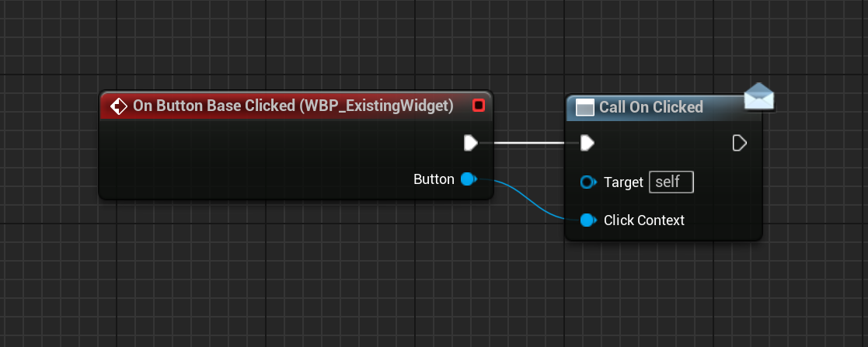Click the self field next to Target

pyautogui.click(x=671, y=182)
